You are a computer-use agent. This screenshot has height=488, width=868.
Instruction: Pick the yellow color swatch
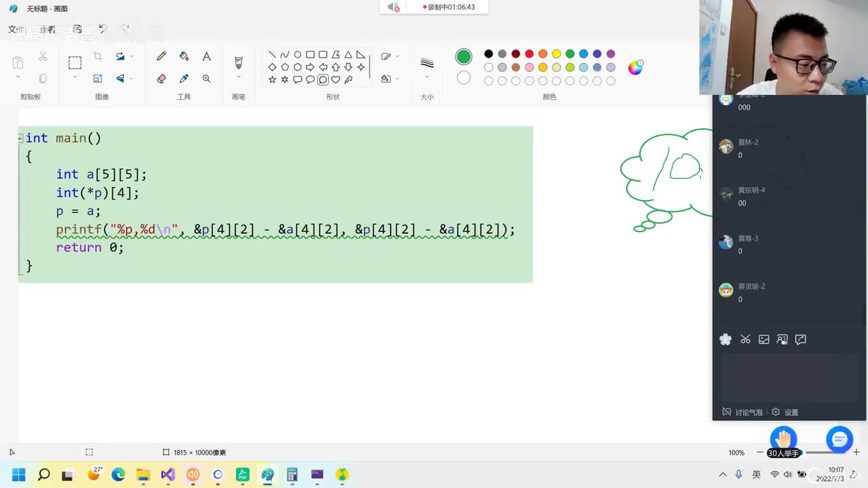(556, 54)
